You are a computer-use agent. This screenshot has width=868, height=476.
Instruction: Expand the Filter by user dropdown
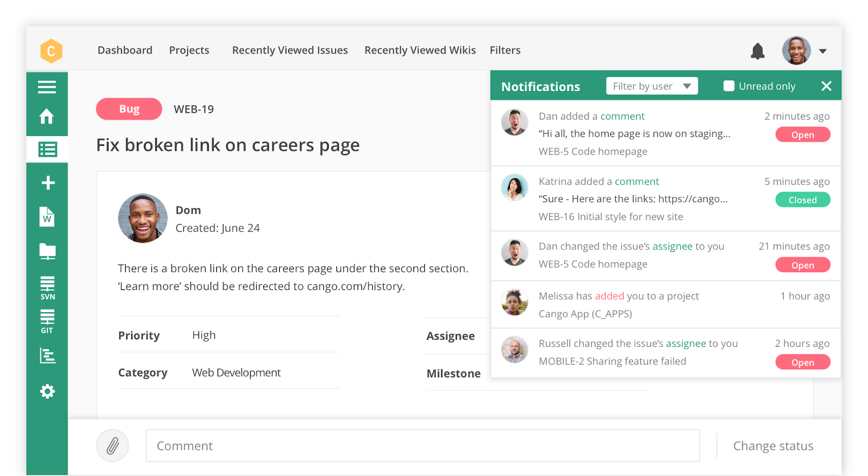[x=652, y=86]
